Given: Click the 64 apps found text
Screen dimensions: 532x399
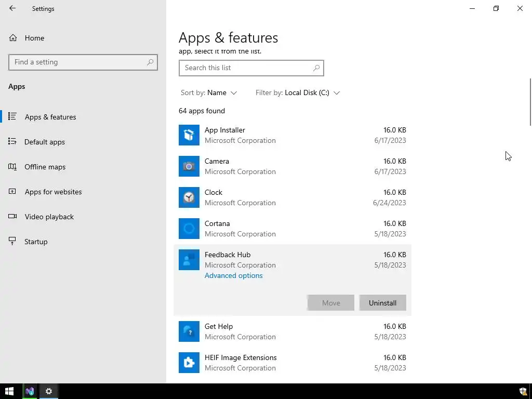Looking at the screenshot, I should tap(202, 111).
